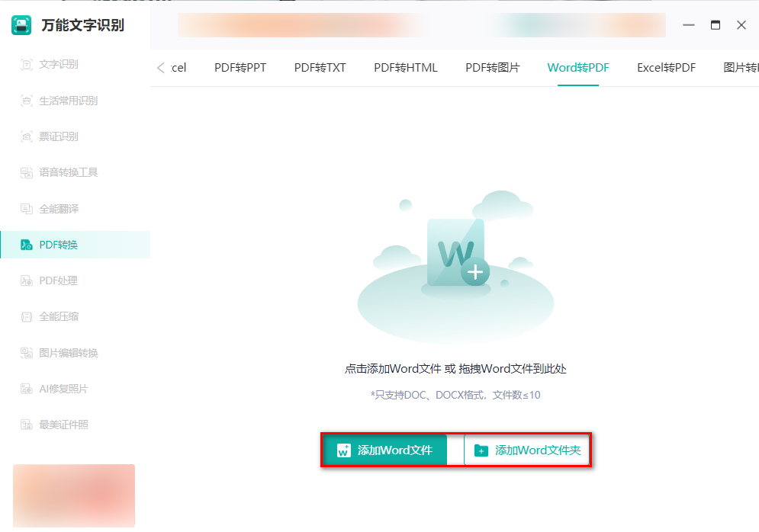Click the 添加Word文件 button

pyautogui.click(x=384, y=450)
